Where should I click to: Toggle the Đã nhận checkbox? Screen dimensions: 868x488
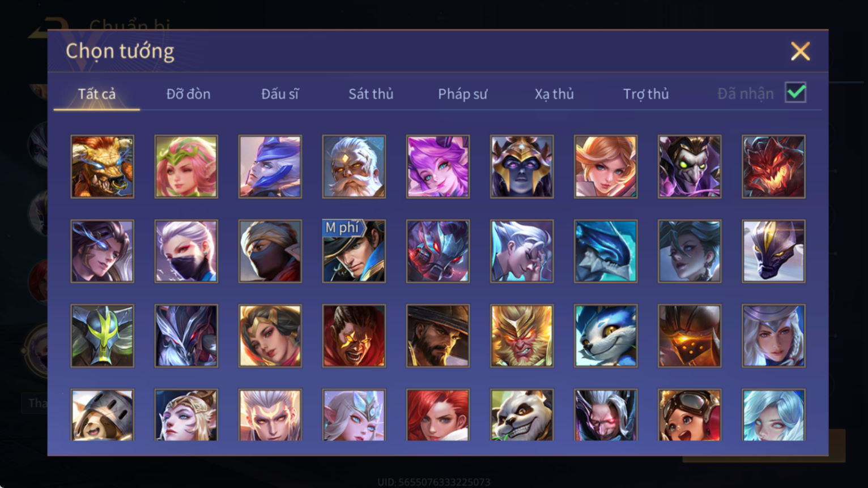(795, 92)
